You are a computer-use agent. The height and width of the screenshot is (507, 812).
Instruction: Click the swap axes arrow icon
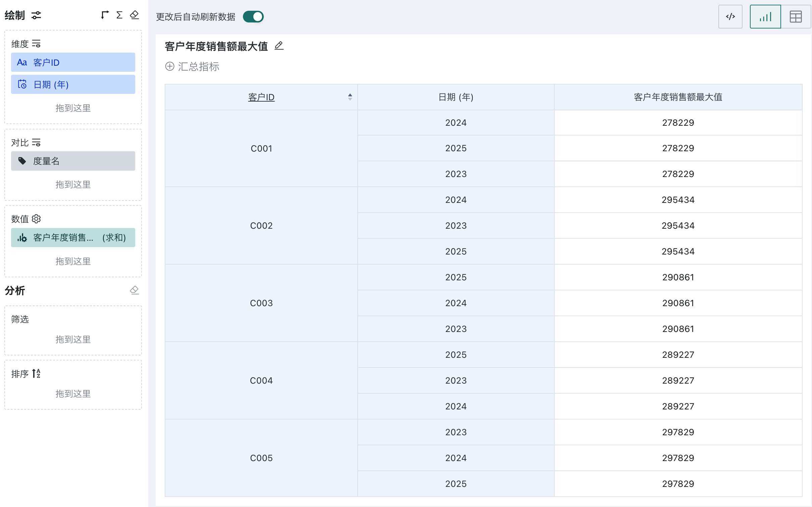105,15
